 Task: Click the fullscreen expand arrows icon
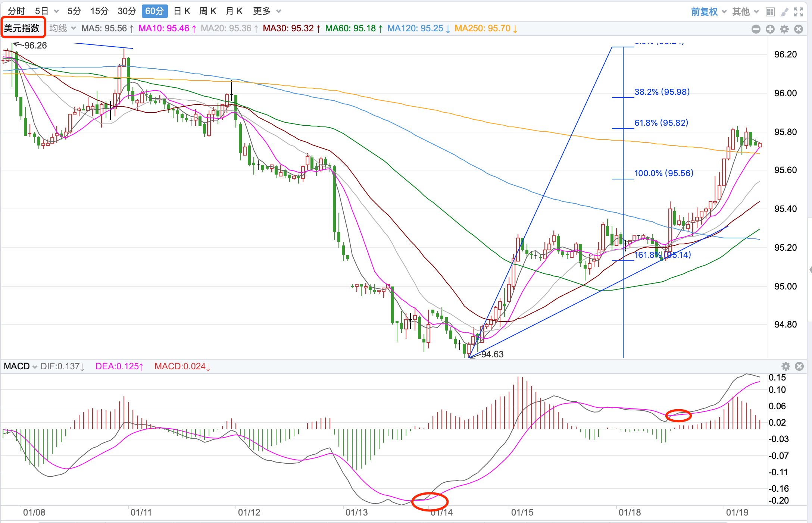click(x=799, y=12)
